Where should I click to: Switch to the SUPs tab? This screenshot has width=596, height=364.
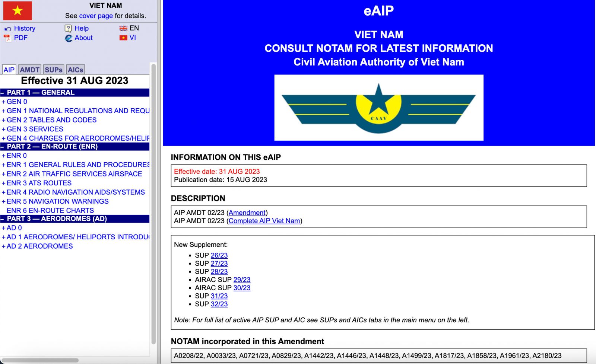pos(54,70)
